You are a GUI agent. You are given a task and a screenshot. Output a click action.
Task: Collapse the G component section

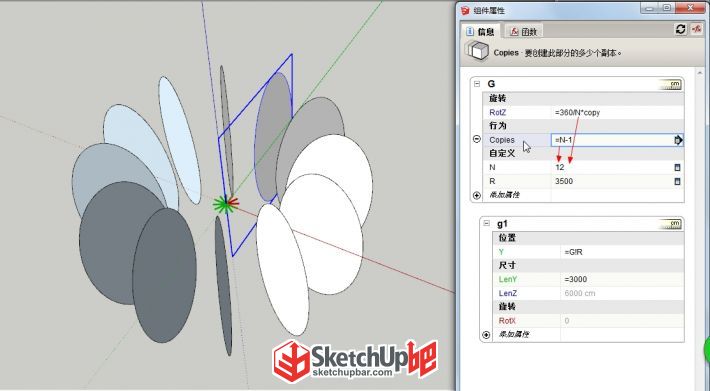[x=477, y=84]
